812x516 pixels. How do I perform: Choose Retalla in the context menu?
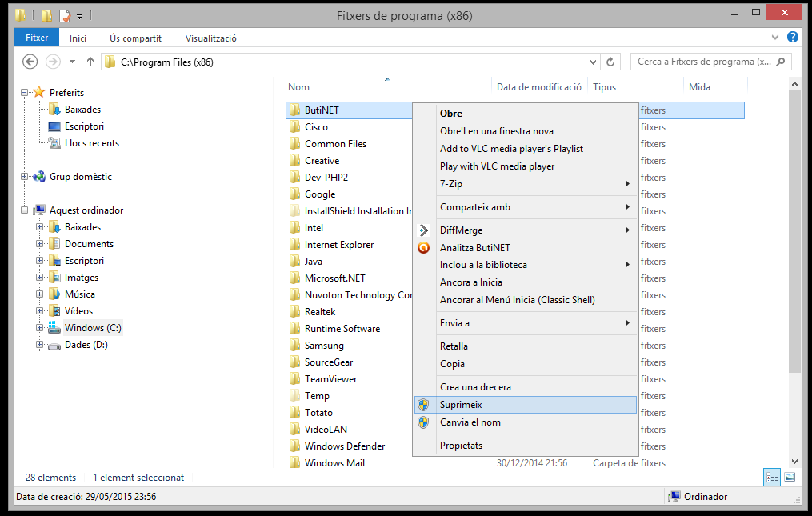coord(526,346)
